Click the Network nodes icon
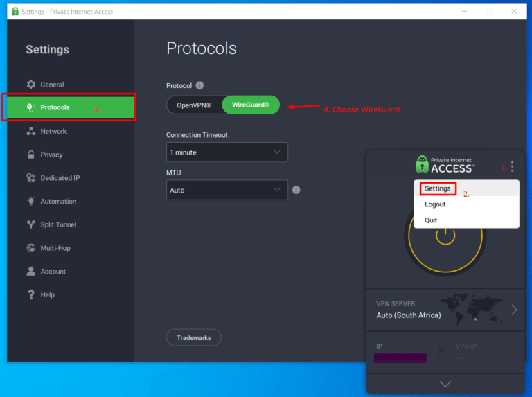This screenshot has height=397, width=532. (31, 131)
